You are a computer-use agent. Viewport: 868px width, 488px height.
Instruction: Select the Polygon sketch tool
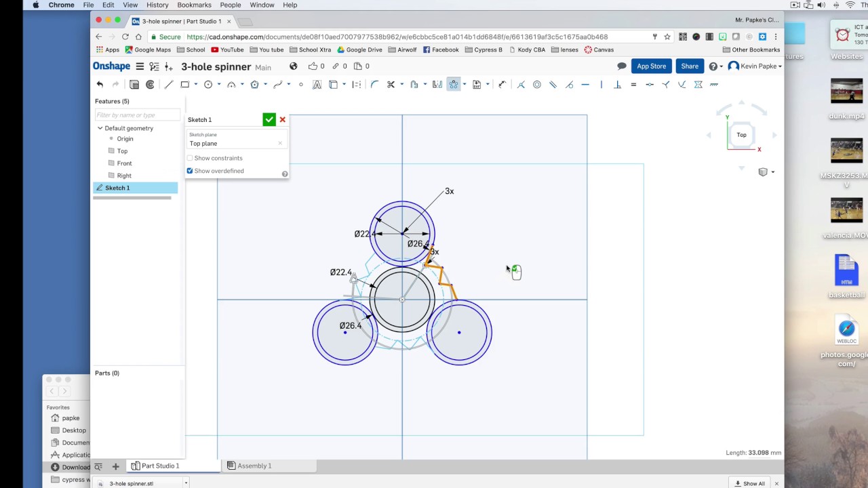(254, 85)
